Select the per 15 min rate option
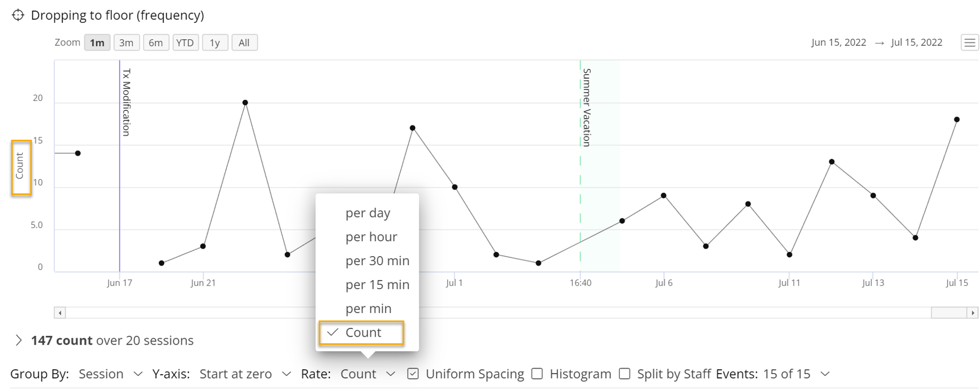Screen dimensions: 980x389 (377, 285)
